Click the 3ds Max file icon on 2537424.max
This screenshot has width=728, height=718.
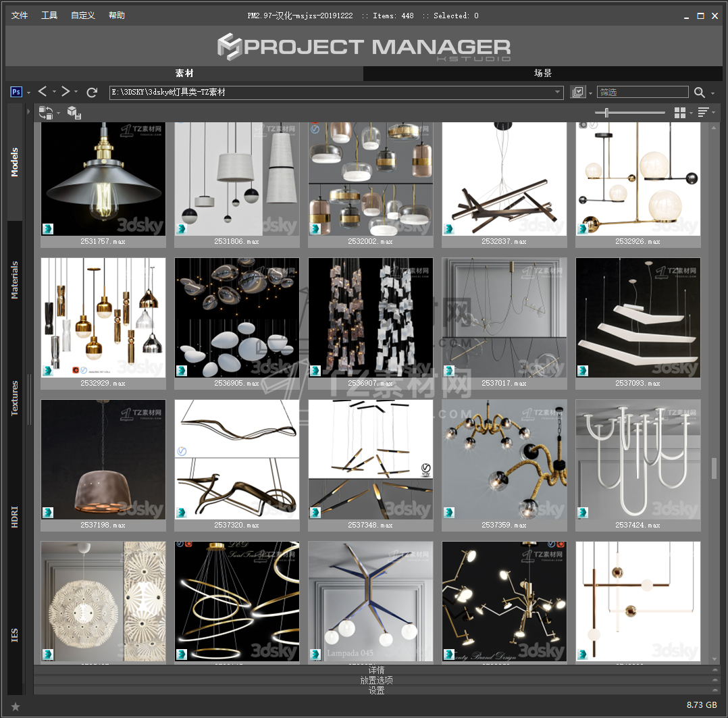(x=583, y=512)
